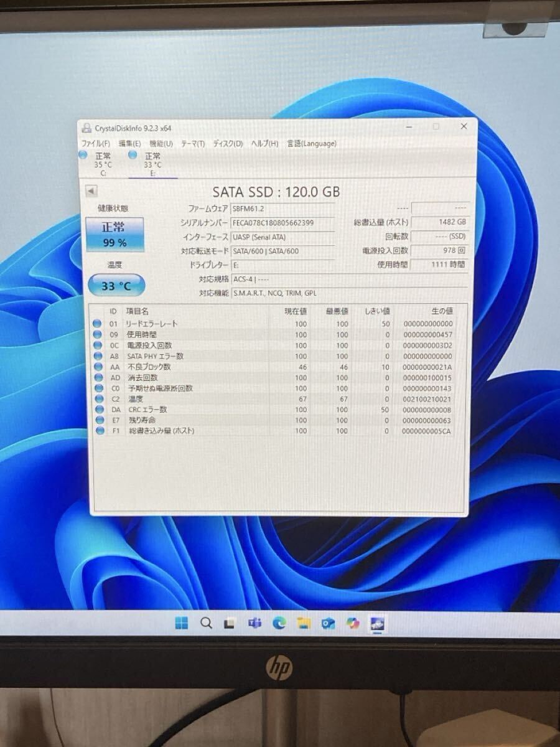Select the 不良ブロック数 attribute name
This screenshot has width=560, height=747.
pyautogui.click(x=149, y=367)
